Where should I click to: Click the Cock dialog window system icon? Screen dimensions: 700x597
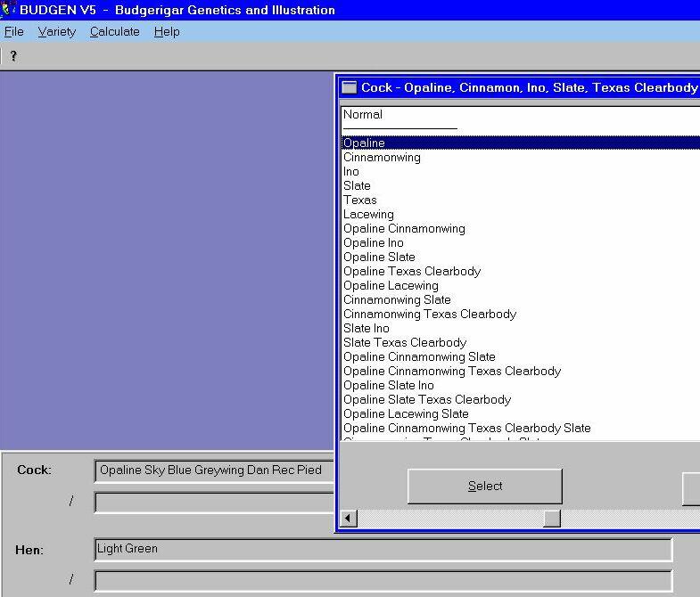[x=349, y=87]
